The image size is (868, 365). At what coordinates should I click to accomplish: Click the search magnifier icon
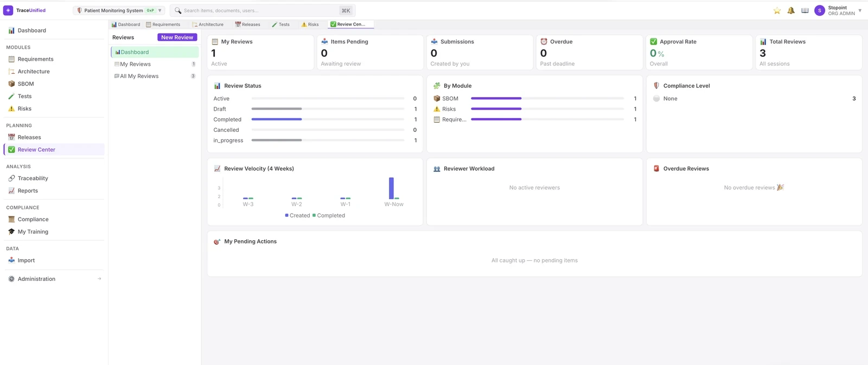[178, 10]
